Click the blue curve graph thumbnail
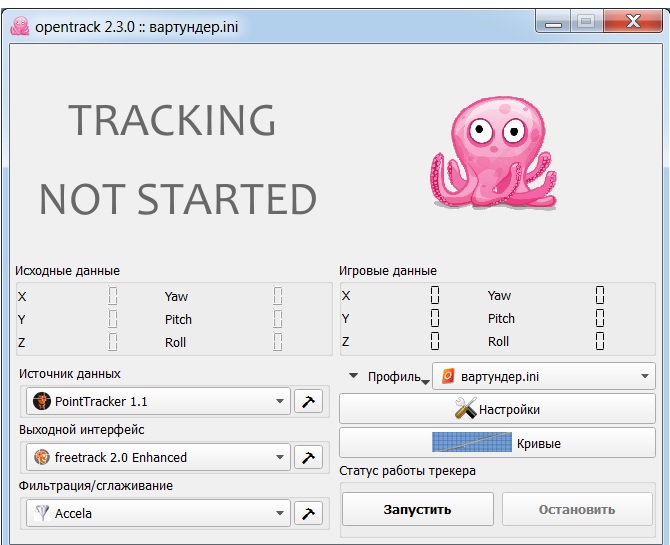The width and height of the screenshot is (670, 545). (472, 442)
